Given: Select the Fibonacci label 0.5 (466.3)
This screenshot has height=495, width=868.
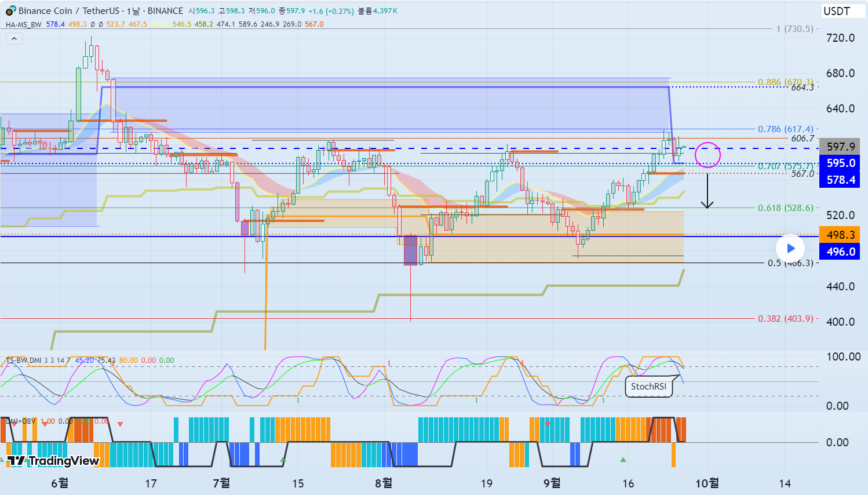Looking at the screenshot, I should [790, 263].
